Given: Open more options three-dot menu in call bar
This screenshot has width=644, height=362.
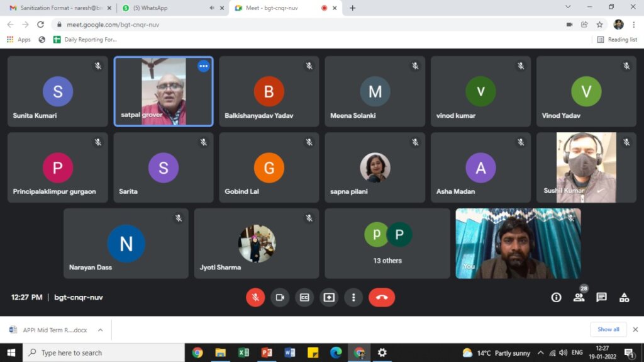Looking at the screenshot, I should pos(353,297).
